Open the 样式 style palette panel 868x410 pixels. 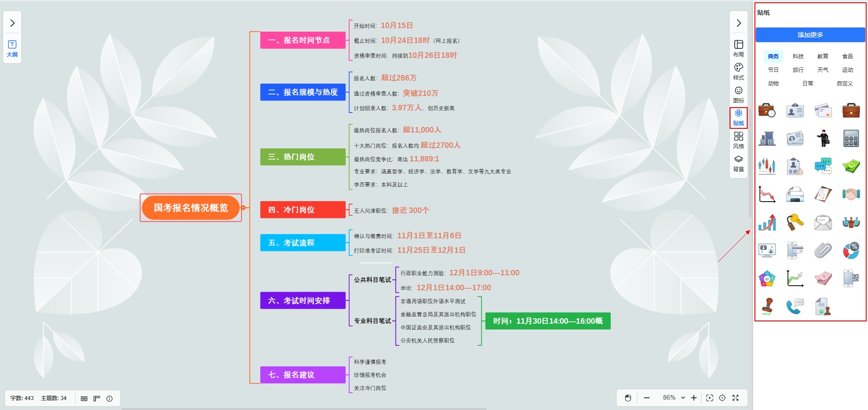[738, 71]
